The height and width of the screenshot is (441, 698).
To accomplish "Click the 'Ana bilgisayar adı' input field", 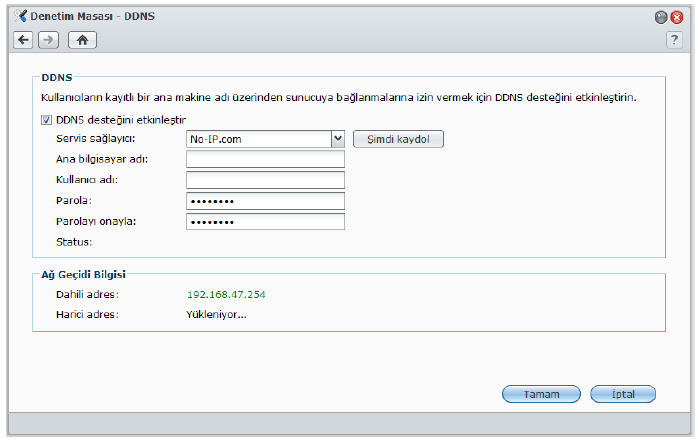I will [x=265, y=159].
